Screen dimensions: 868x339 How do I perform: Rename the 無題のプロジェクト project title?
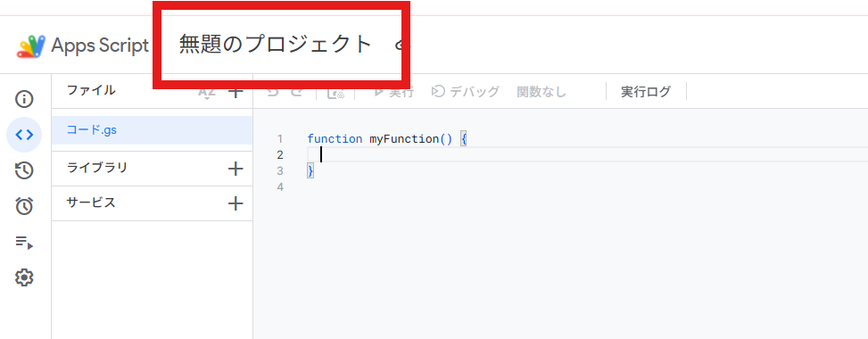point(275,45)
